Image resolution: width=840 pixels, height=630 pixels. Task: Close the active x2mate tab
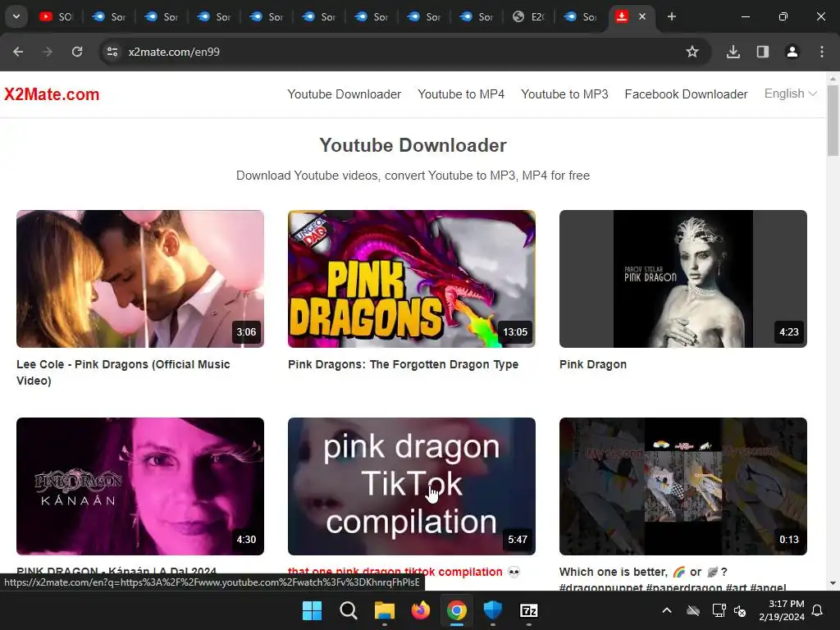[642, 16]
